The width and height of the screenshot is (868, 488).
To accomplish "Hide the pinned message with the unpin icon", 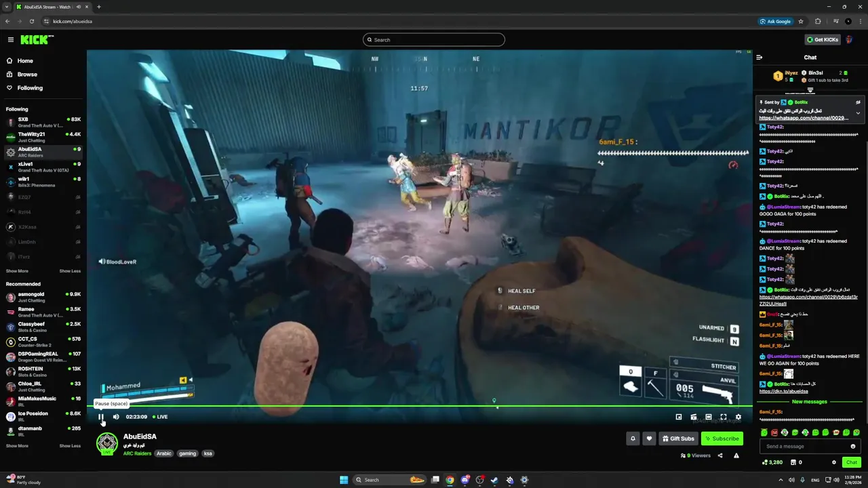I will (858, 102).
